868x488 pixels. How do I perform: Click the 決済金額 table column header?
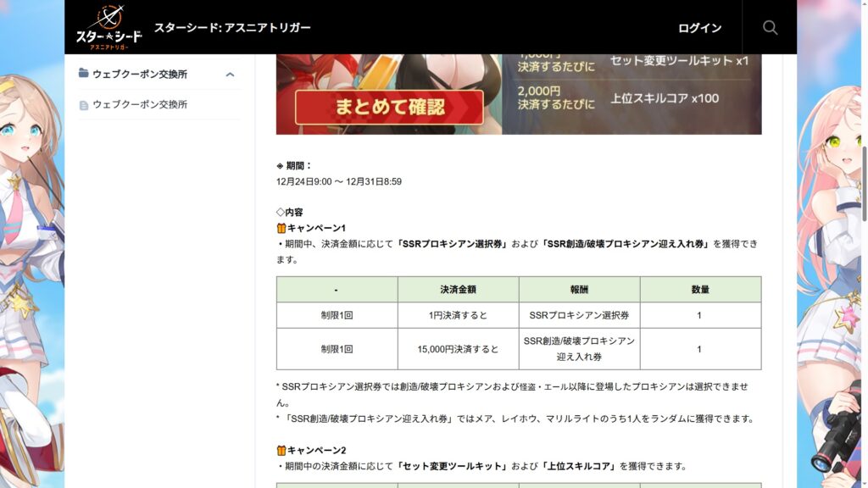tap(458, 289)
